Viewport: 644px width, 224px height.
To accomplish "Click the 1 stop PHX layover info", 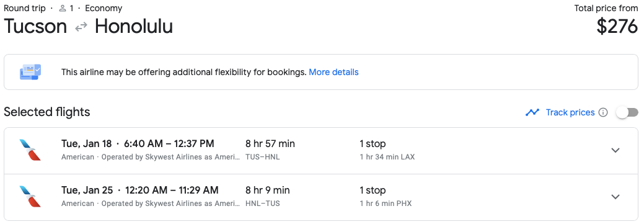I will pyautogui.click(x=386, y=197).
